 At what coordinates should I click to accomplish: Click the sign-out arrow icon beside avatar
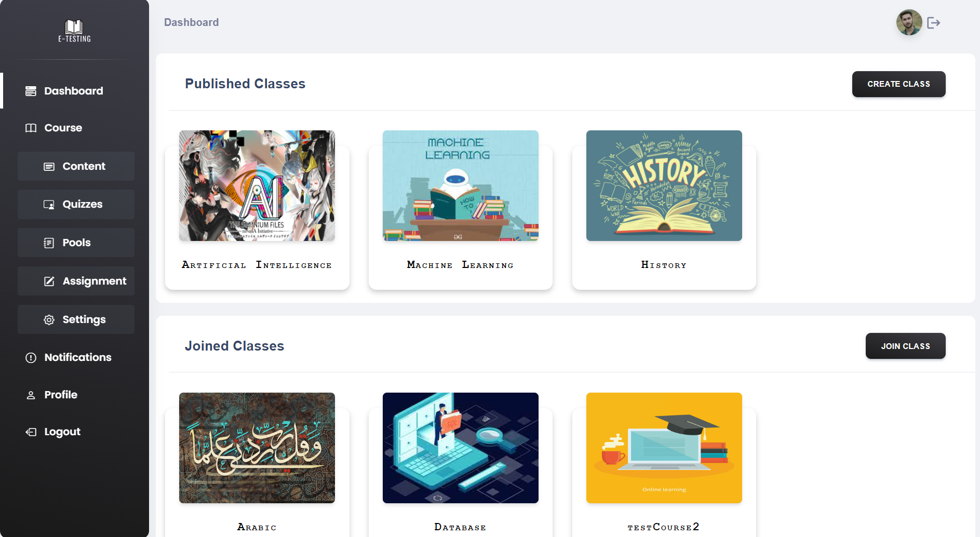click(933, 23)
